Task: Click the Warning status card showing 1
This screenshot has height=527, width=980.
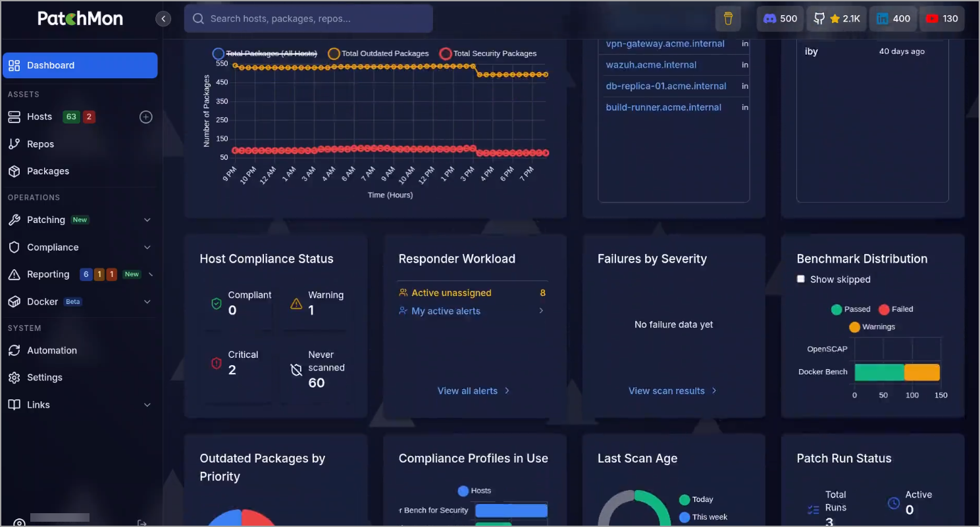Action: coord(317,303)
